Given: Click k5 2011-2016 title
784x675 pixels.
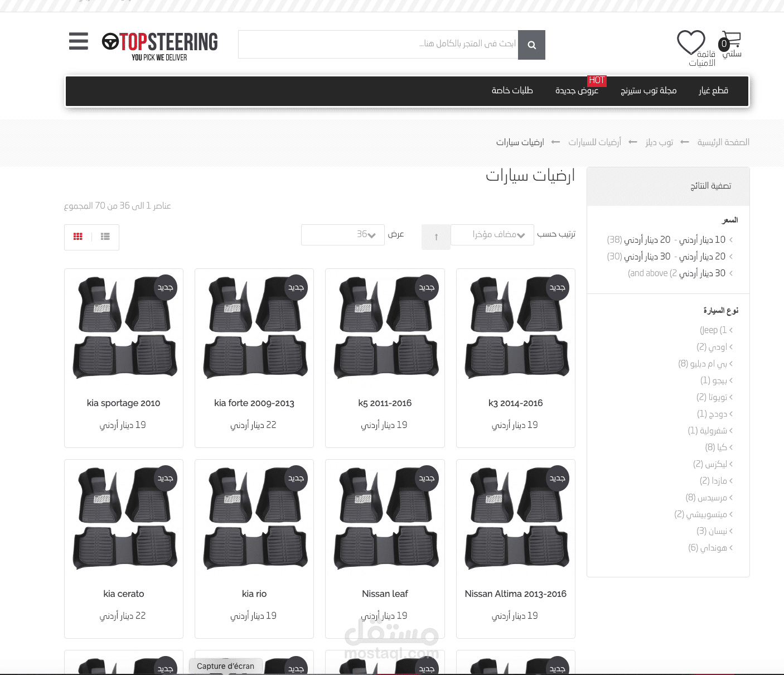Looking at the screenshot, I should [385, 403].
